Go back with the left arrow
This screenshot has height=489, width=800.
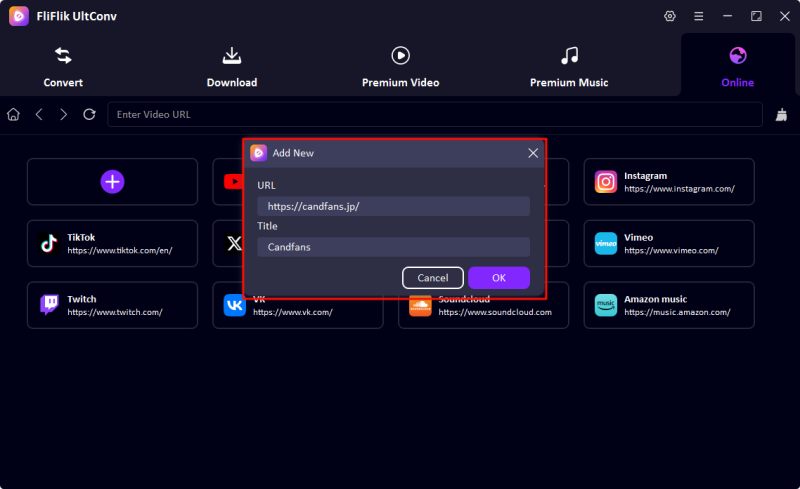tap(39, 114)
